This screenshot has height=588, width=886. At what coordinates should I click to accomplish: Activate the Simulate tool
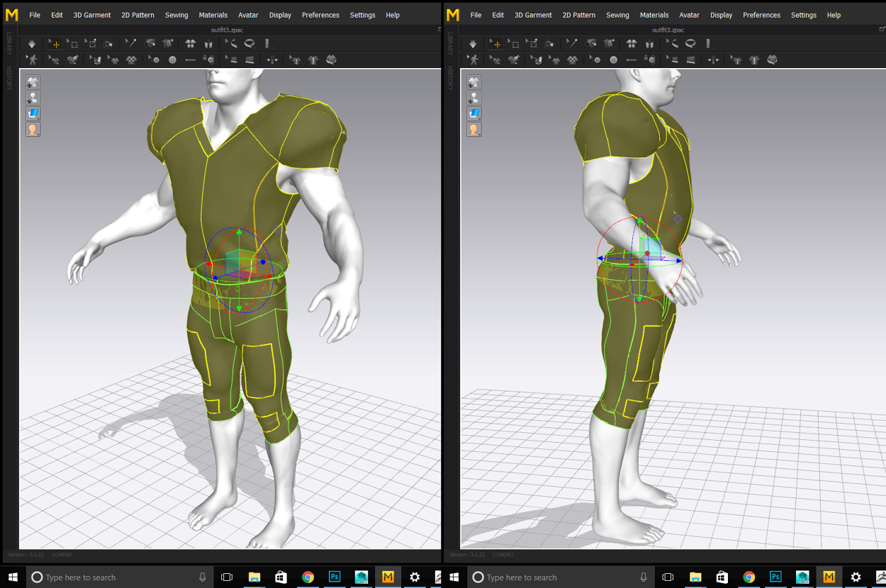pyautogui.click(x=32, y=43)
